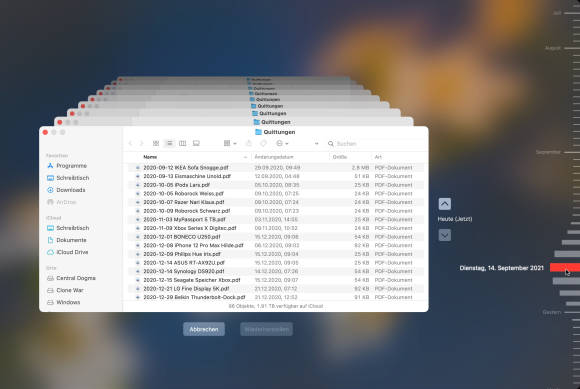
Task: Sort by the Art column header
Action: point(378,157)
